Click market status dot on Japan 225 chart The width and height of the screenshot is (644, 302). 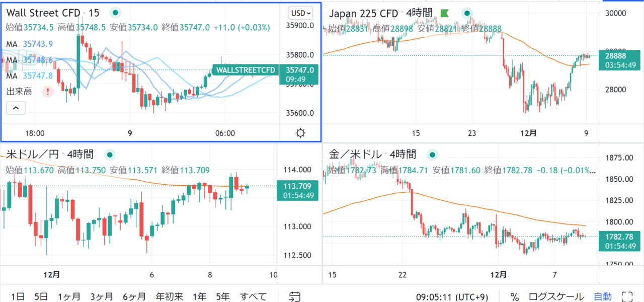point(467,14)
